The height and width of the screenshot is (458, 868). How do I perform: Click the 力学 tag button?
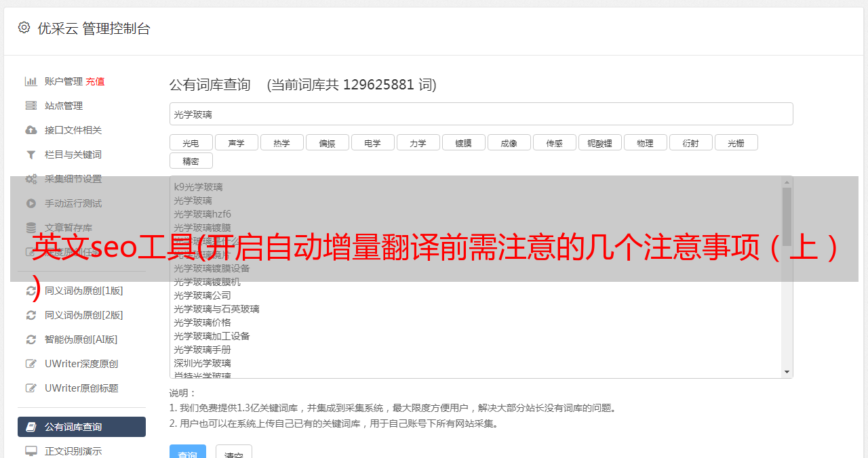click(x=418, y=142)
